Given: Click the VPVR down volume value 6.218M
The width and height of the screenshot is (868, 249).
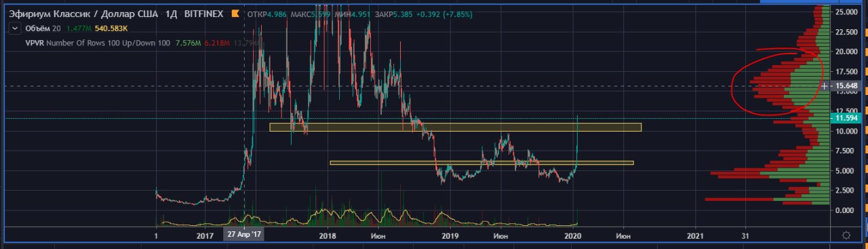Looking at the screenshot, I should point(218,43).
